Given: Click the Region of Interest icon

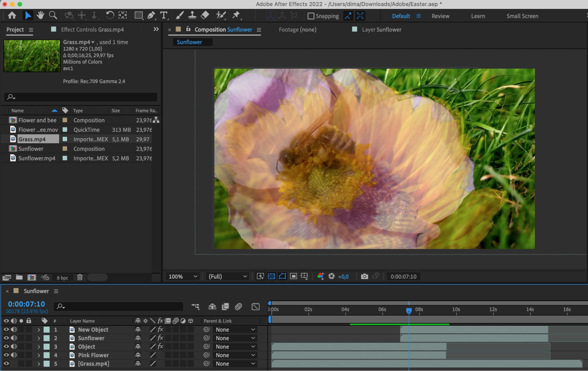Looking at the screenshot, I should pos(293,276).
